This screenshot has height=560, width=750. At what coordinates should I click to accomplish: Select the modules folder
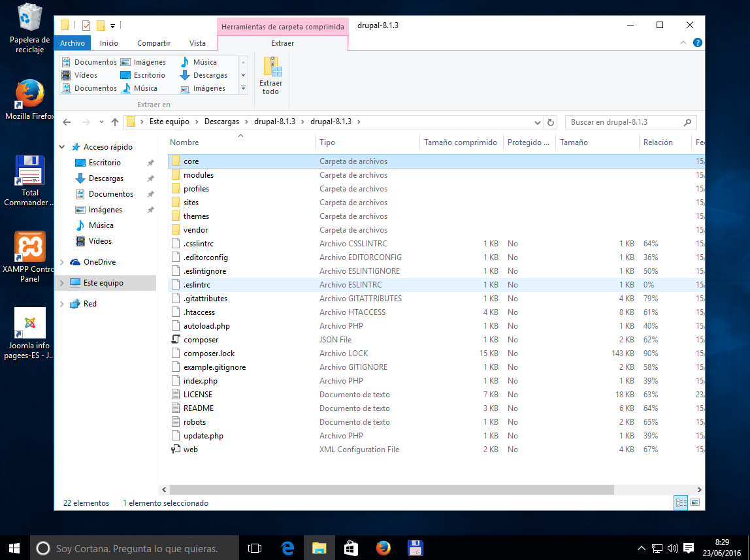click(x=198, y=175)
